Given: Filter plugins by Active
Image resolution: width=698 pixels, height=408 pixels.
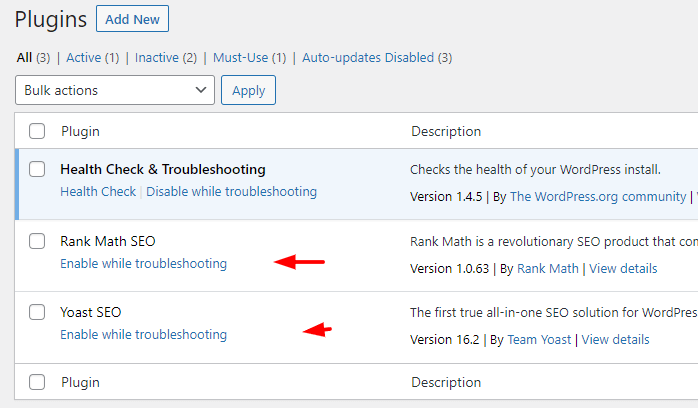Looking at the screenshot, I should coord(84,57).
